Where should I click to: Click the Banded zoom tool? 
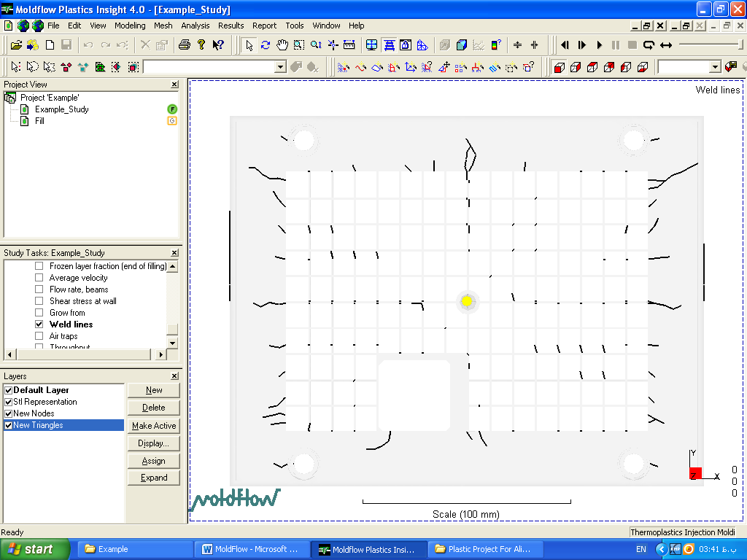(x=299, y=45)
